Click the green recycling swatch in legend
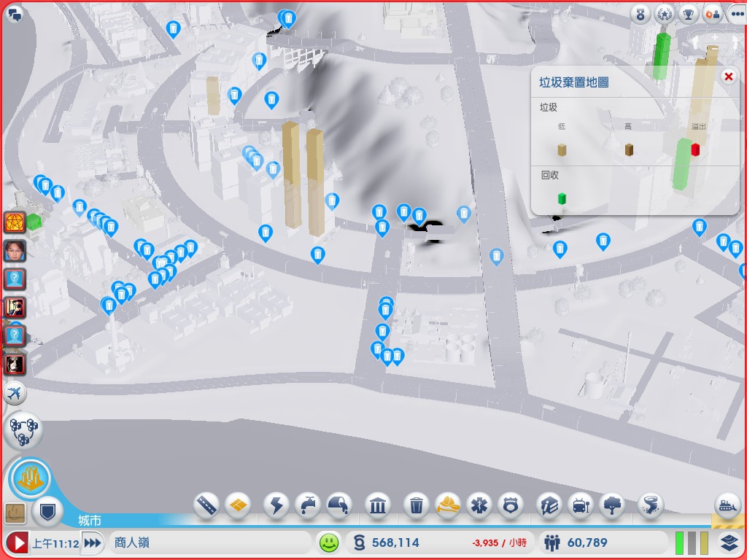The width and height of the screenshot is (747, 560). click(562, 198)
